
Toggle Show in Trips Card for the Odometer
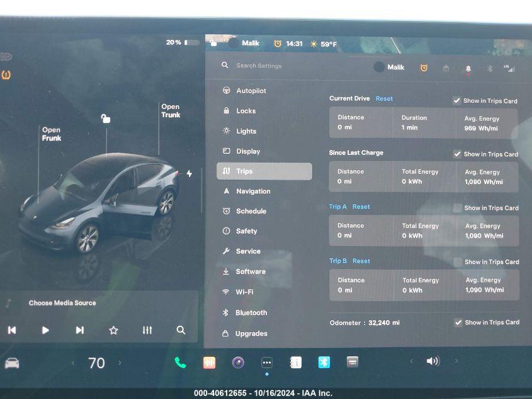pyautogui.click(x=458, y=322)
